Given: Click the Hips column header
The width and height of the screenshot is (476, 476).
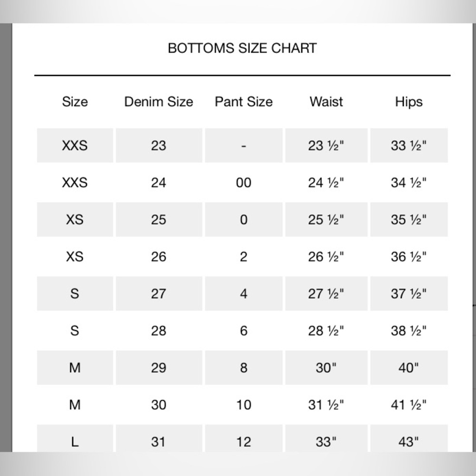Looking at the screenshot, I should coord(409,102).
